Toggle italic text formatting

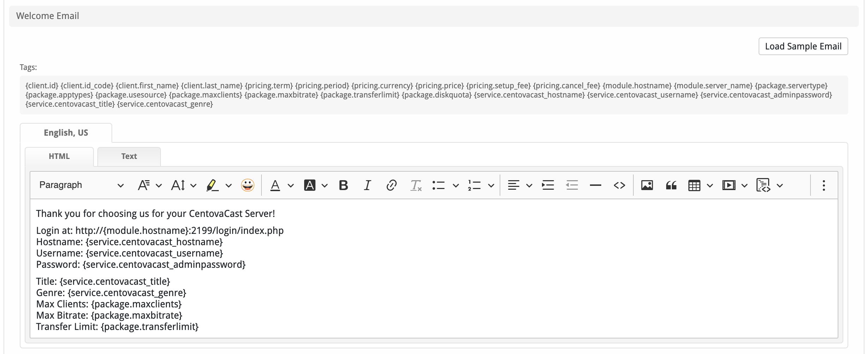click(367, 185)
